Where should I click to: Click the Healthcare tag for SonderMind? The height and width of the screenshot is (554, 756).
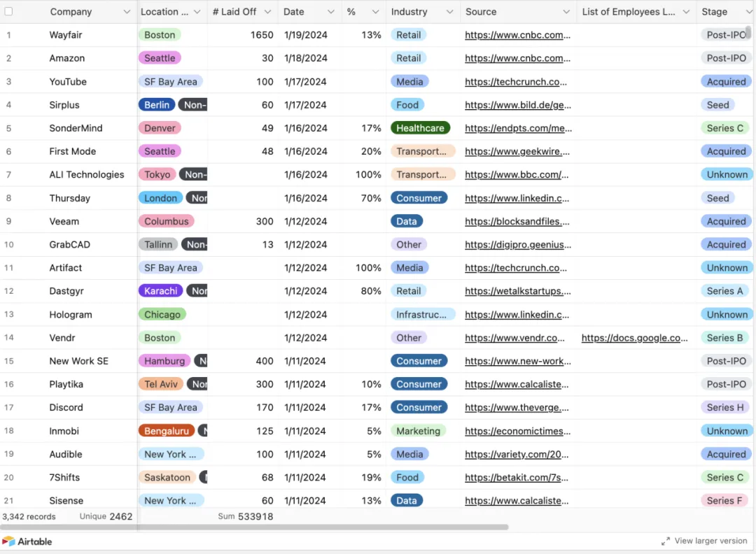420,128
